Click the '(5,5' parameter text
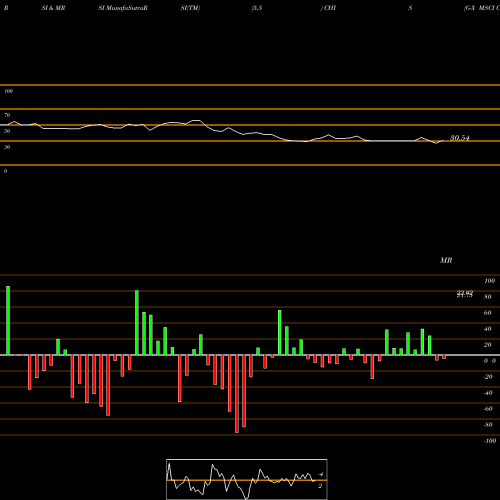 [257, 8]
